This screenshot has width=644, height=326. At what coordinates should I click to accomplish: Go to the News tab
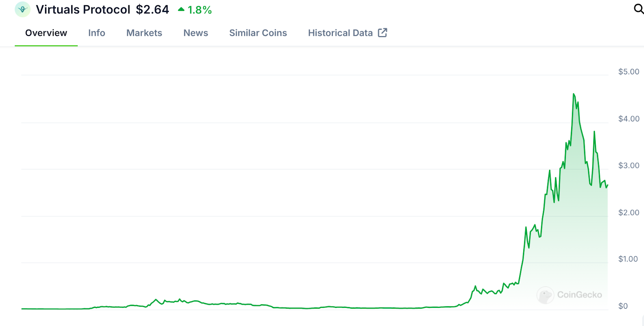click(x=196, y=33)
